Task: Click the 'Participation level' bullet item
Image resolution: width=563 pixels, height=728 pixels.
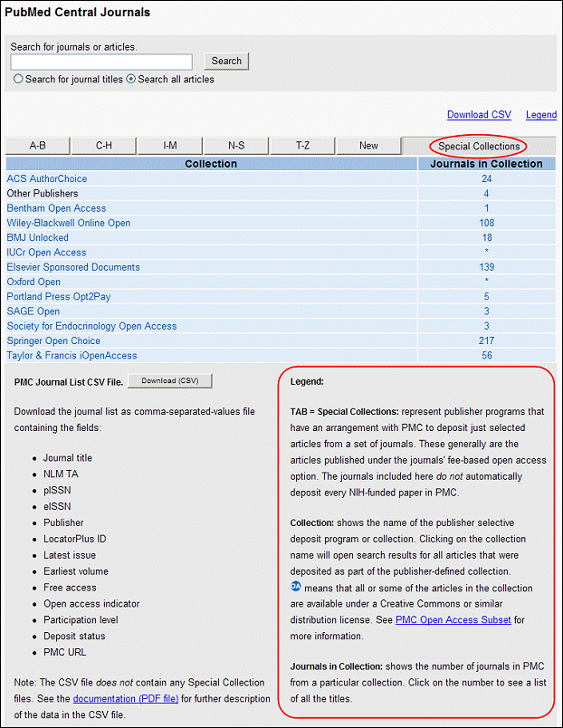Action: [x=81, y=620]
